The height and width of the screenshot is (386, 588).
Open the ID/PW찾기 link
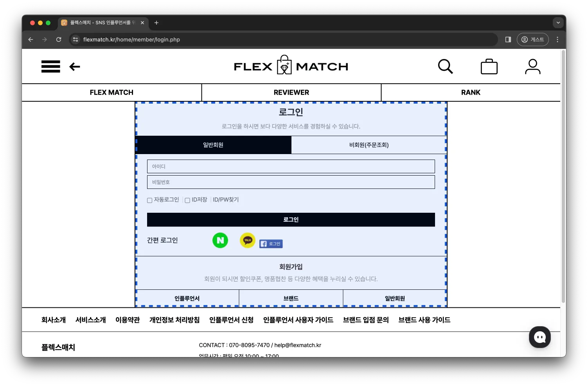(226, 199)
